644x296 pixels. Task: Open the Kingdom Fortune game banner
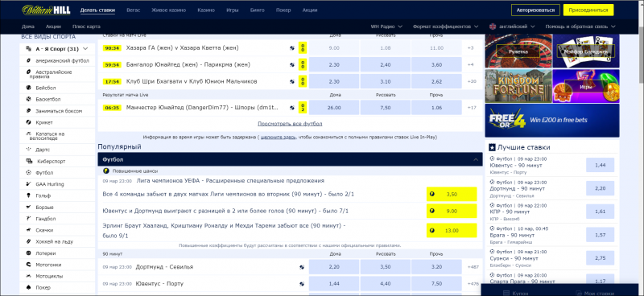point(518,86)
